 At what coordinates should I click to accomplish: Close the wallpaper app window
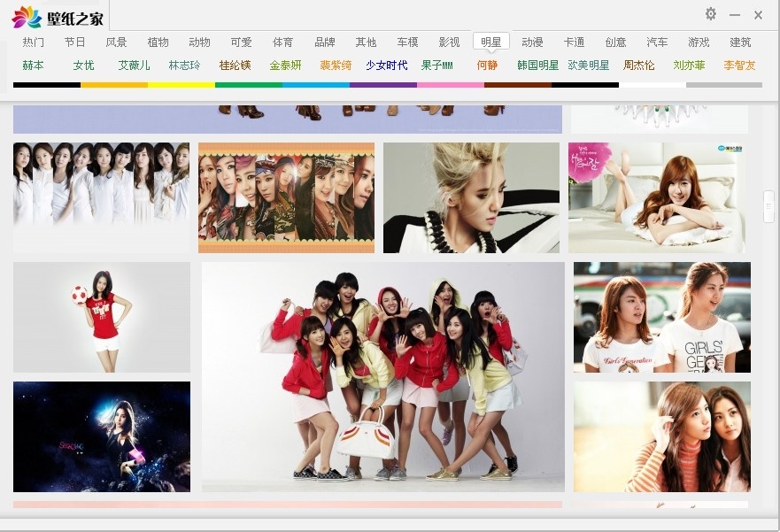click(758, 15)
